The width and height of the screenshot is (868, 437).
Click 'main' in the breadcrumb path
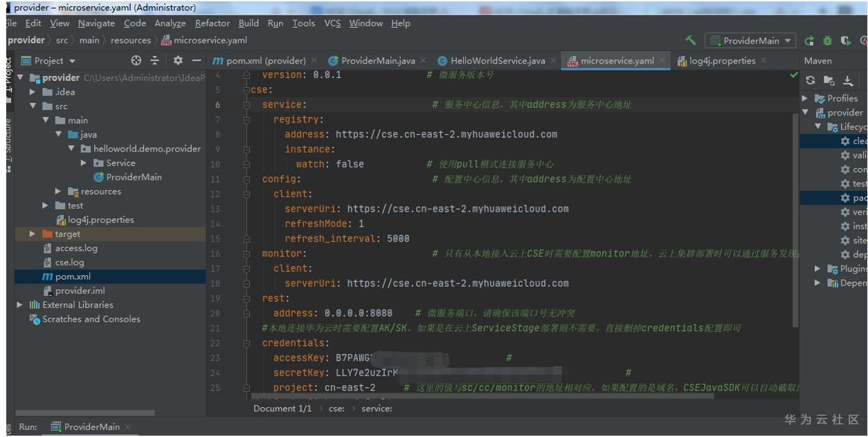(88, 41)
